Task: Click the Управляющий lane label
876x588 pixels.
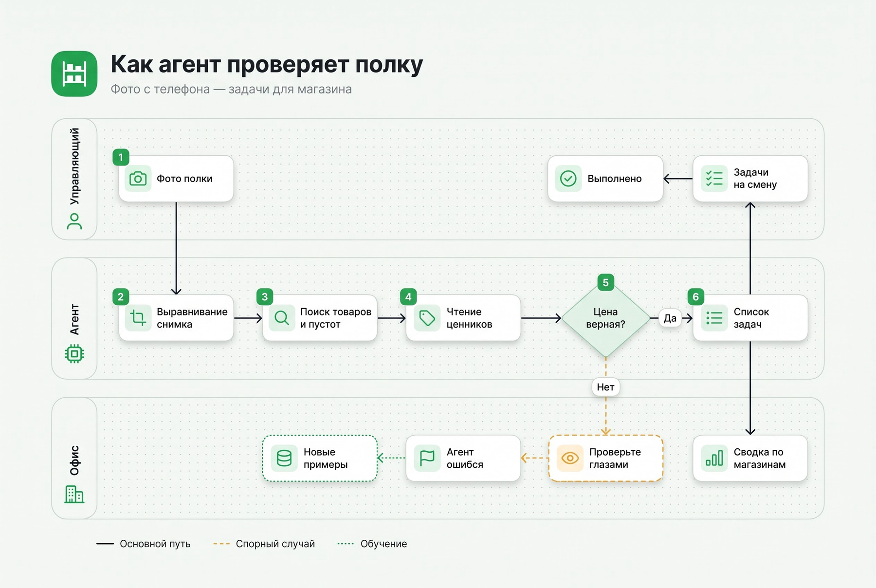Action: point(74,166)
